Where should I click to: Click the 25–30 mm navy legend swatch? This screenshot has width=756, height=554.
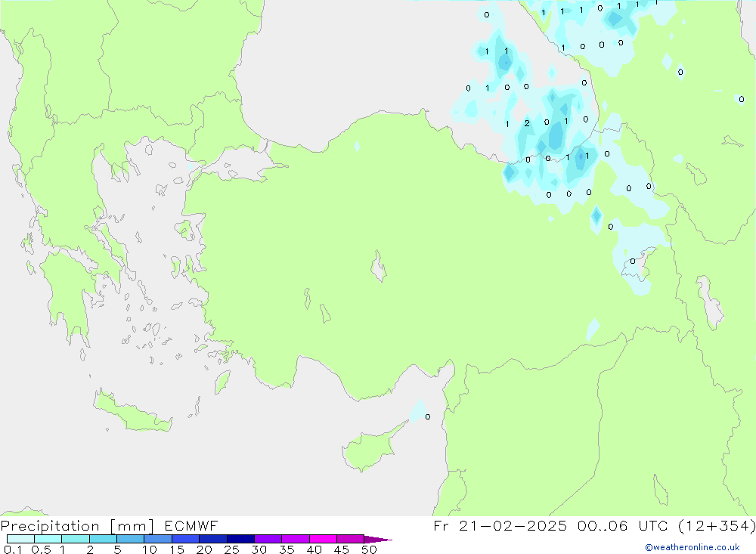240,539
